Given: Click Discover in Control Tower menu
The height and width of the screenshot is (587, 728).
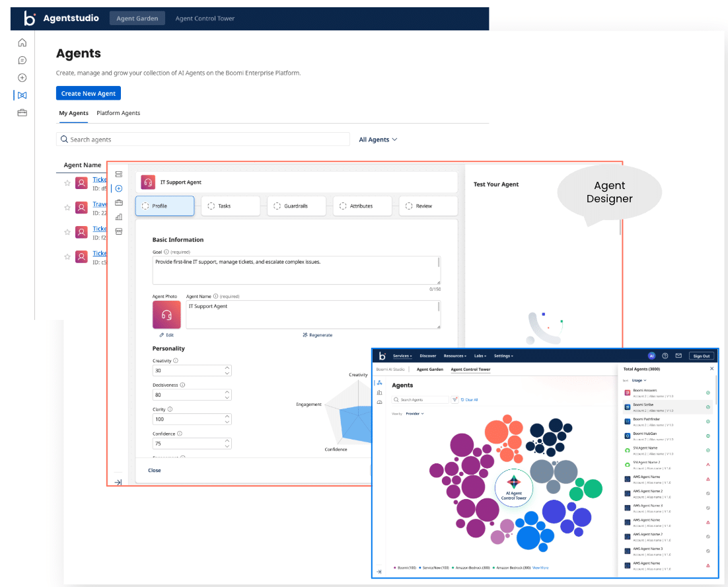Looking at the screenshot, I should pyautogui.click(x=427, y=356).
